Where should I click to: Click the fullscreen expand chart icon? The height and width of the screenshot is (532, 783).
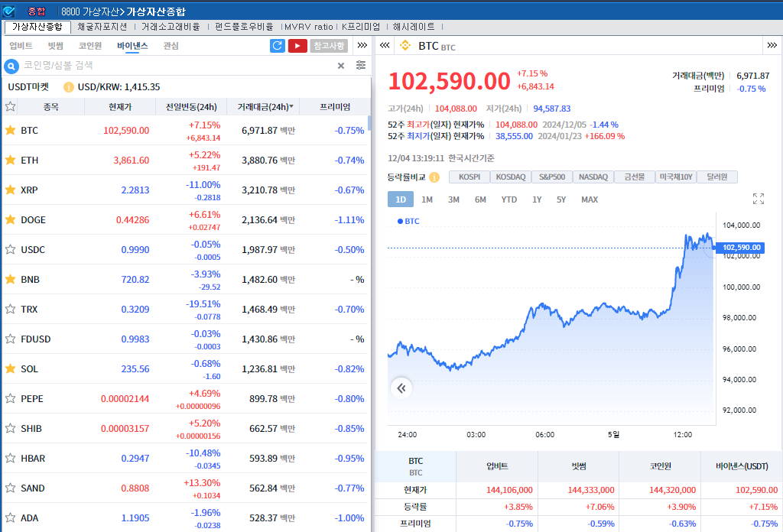tap(759, 199)
